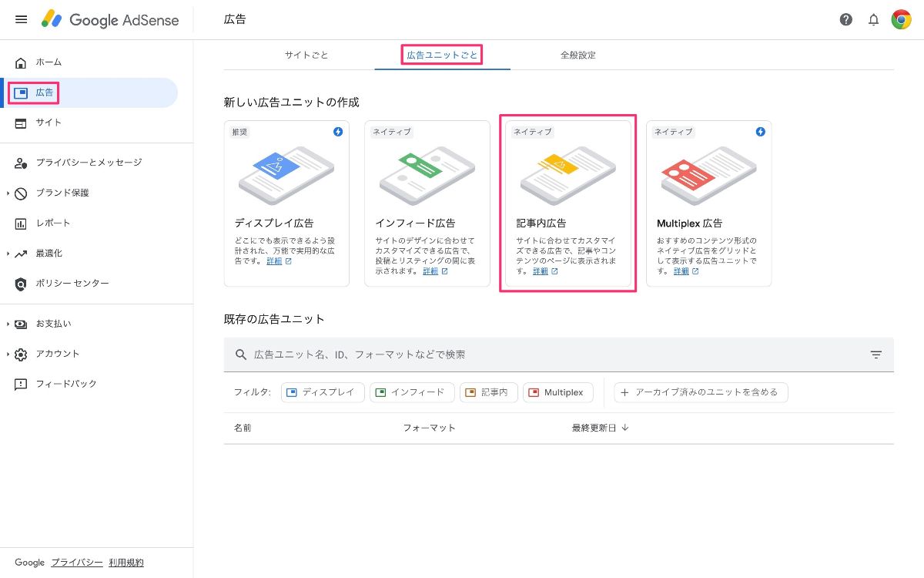
Task: Click the lightning badge on Multiplex 広告 card
Action: (x=761, y=132)
